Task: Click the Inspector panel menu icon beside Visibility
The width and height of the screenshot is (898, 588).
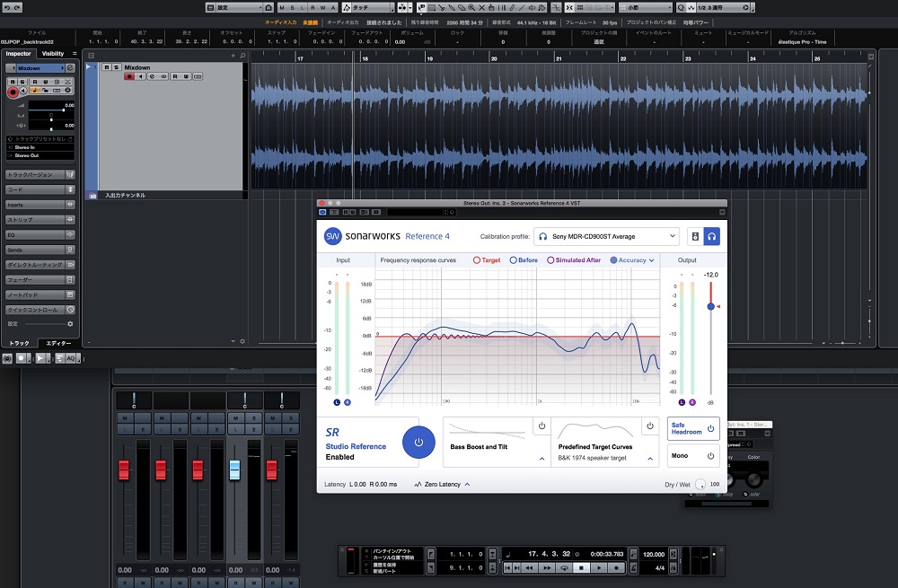Action: point(75,53)
